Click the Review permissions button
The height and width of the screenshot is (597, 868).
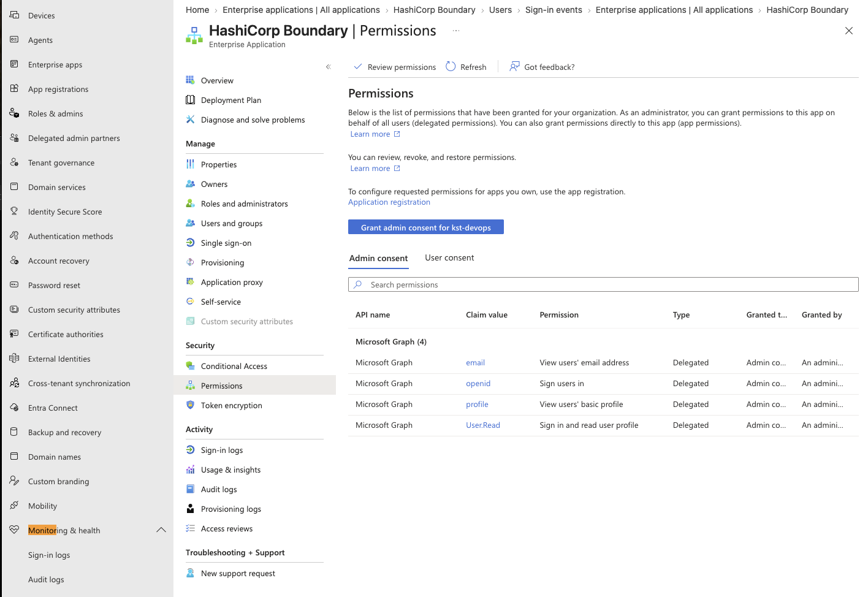(395, 67)
